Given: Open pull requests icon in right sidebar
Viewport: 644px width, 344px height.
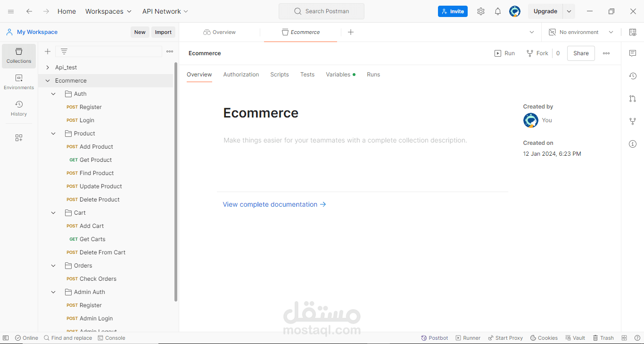Looking at the screenshot, I should [633, 99].
